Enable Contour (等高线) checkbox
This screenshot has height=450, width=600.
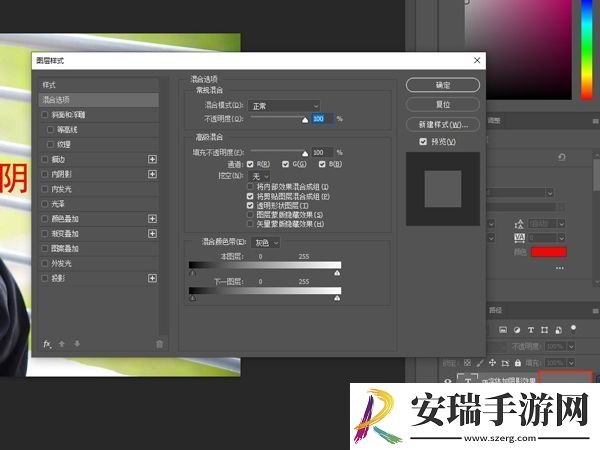tap(50, 129)
